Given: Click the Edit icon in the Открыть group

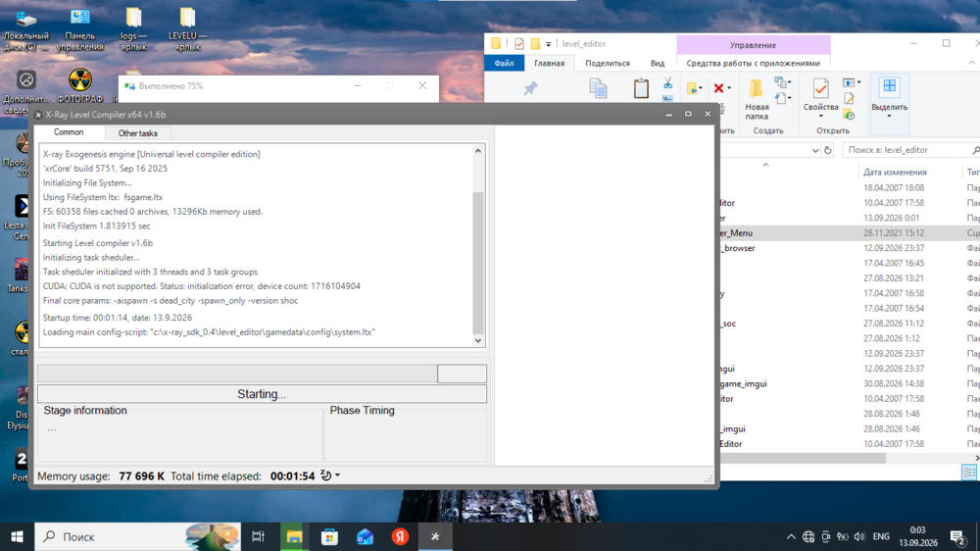Looking at the screenshot, I should pos(849,98).
